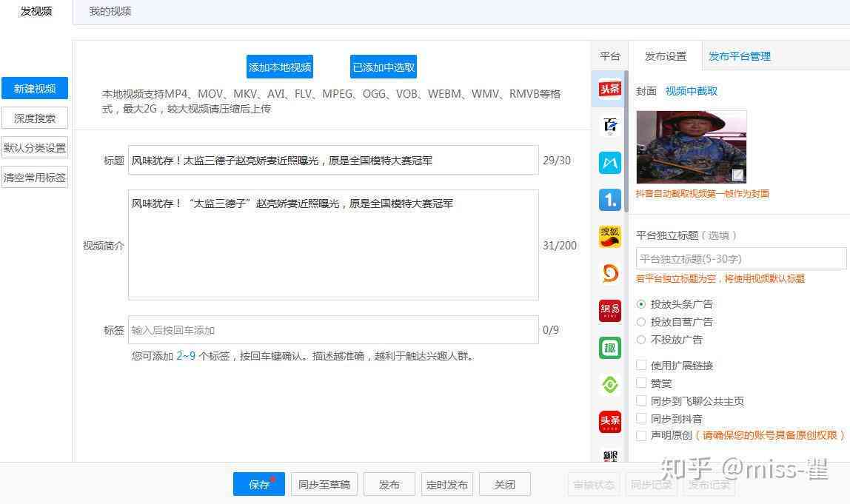Viewport: 850px width, 504px height.
Task: Click the 抖音自动截取视频第一帧作为封面 notice
Action: (x=703, y=193)
